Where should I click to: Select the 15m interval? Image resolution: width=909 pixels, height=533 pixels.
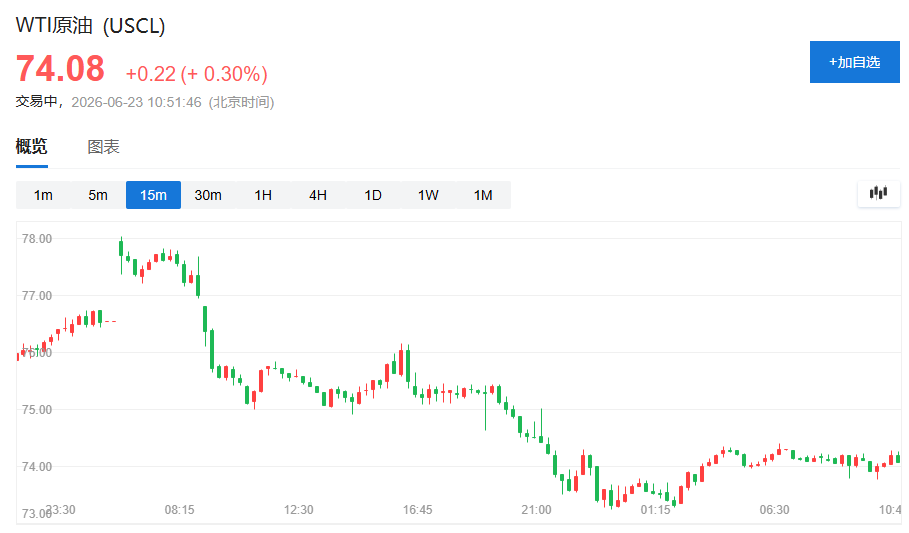tap(153, 195)
